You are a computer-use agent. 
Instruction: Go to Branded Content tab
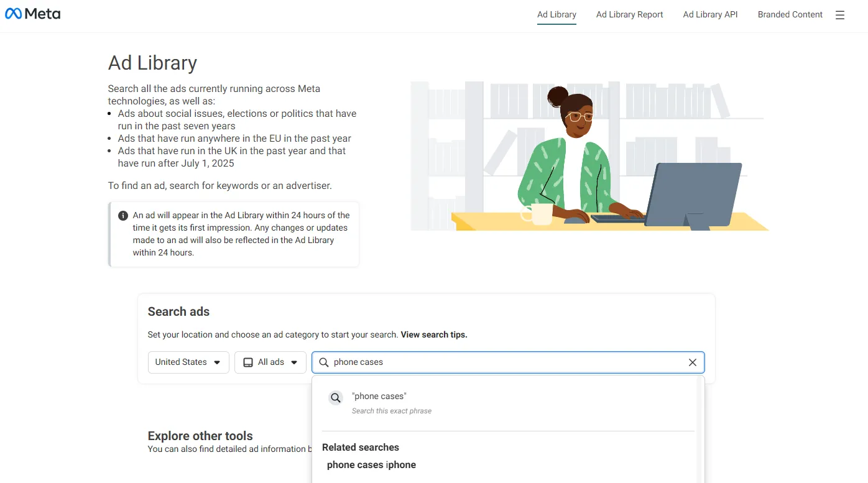(790, 14)
